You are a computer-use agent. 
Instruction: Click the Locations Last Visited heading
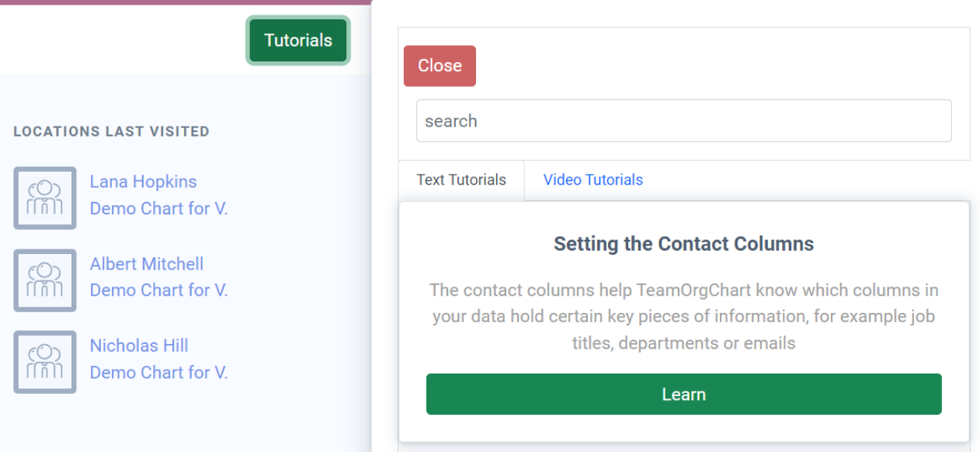point(111,132)
